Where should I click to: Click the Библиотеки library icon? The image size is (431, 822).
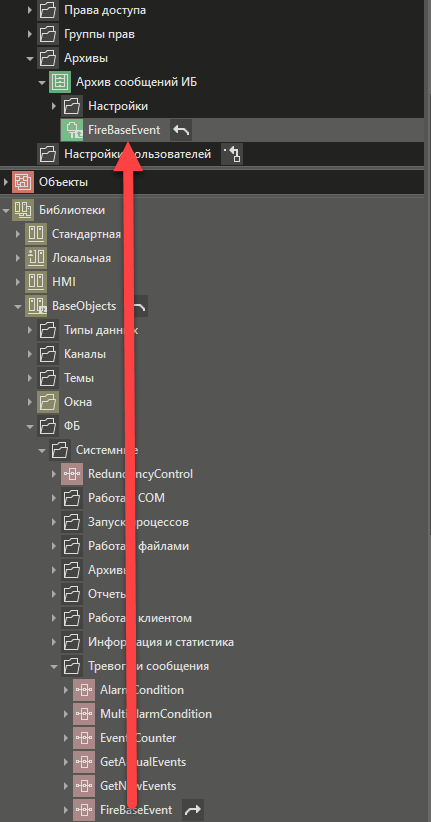pos(23,210)
